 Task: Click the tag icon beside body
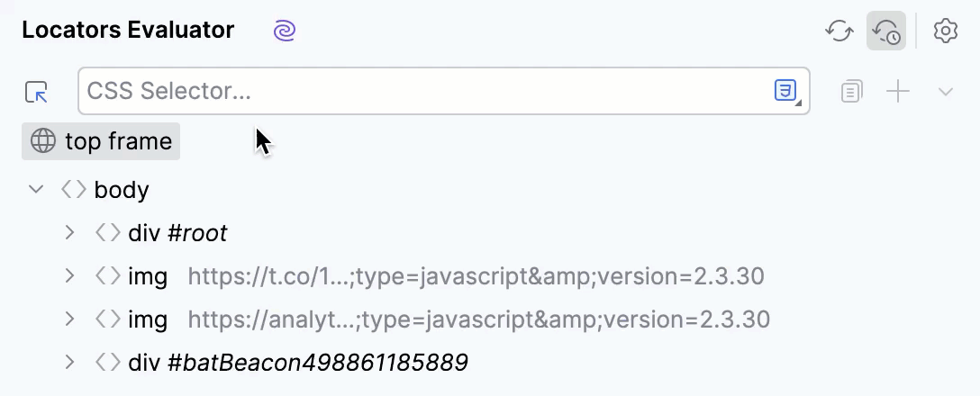point(73,190)
